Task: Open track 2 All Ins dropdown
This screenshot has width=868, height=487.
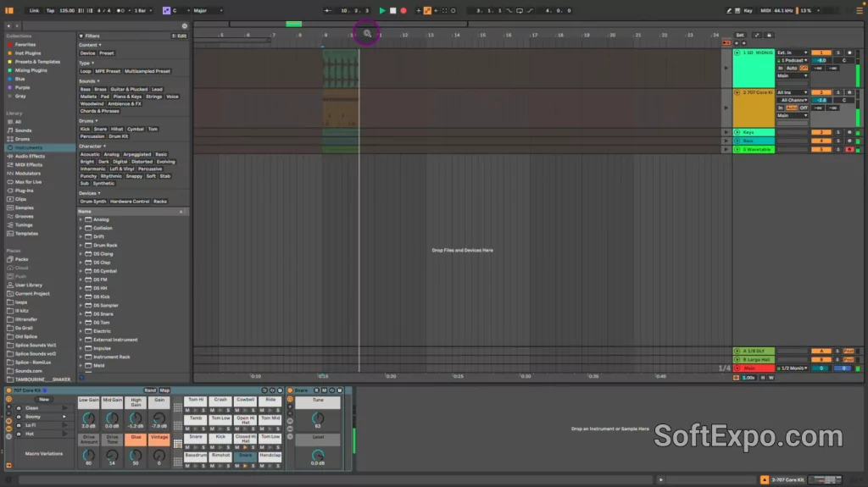Action: [793, 92]
